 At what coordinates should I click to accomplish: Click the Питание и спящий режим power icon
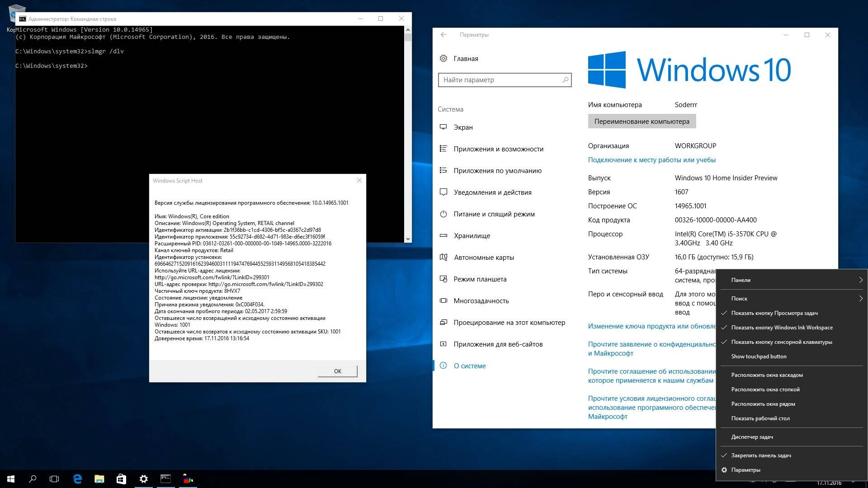click(x=443, y=214)
